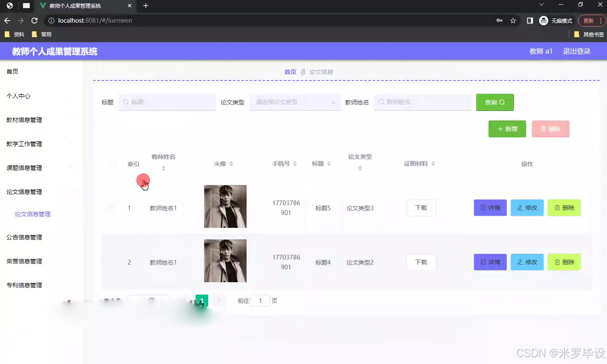Viewport: 607px width, 364px height.
Task: Run the 查询 search with magnifier icon
Action: tap(494, 102)
